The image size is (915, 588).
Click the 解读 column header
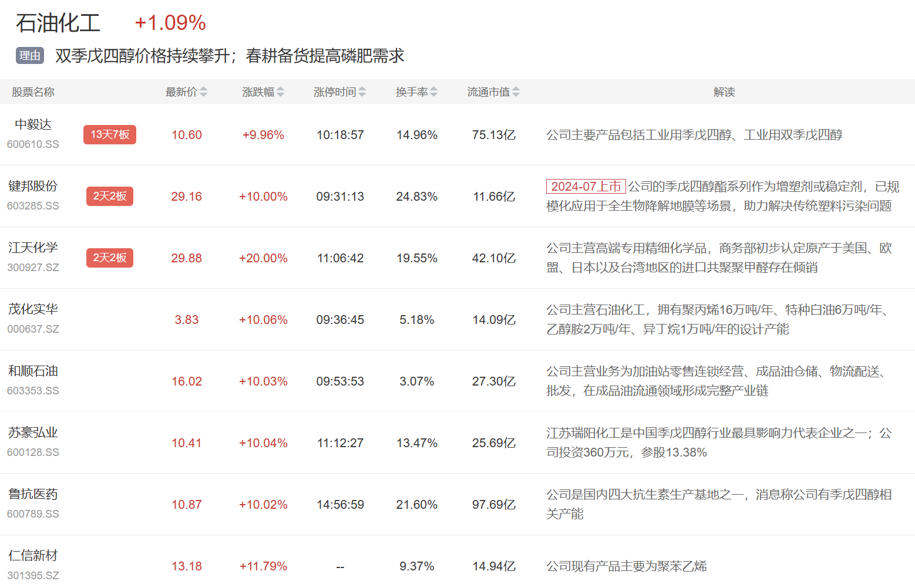pos(724,92)
